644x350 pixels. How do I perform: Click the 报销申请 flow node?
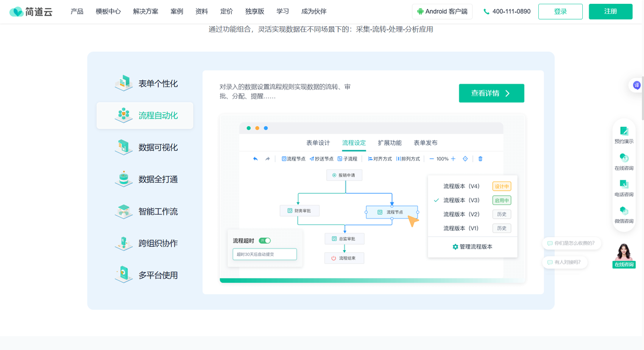pos(344,175)
